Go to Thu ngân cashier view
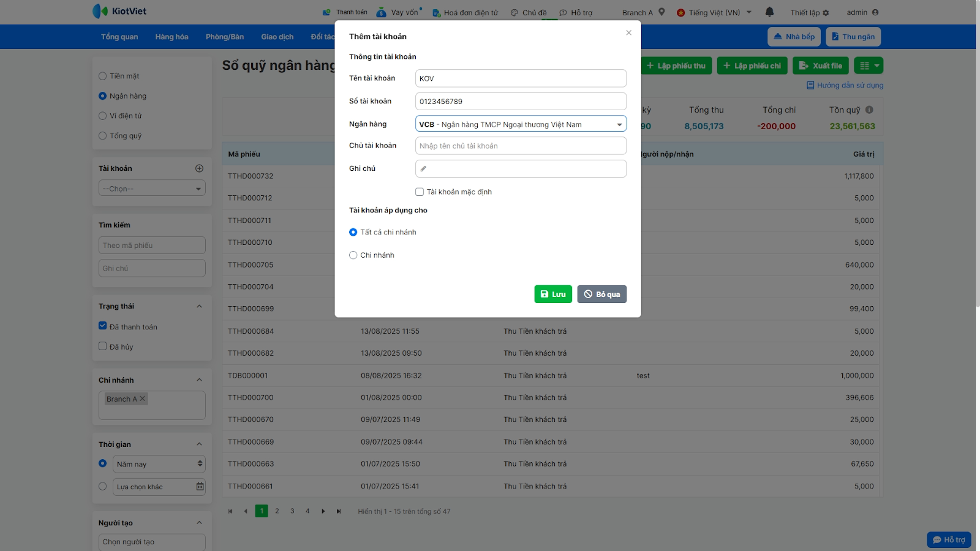The image size is (980, 551). coord(853,37)
